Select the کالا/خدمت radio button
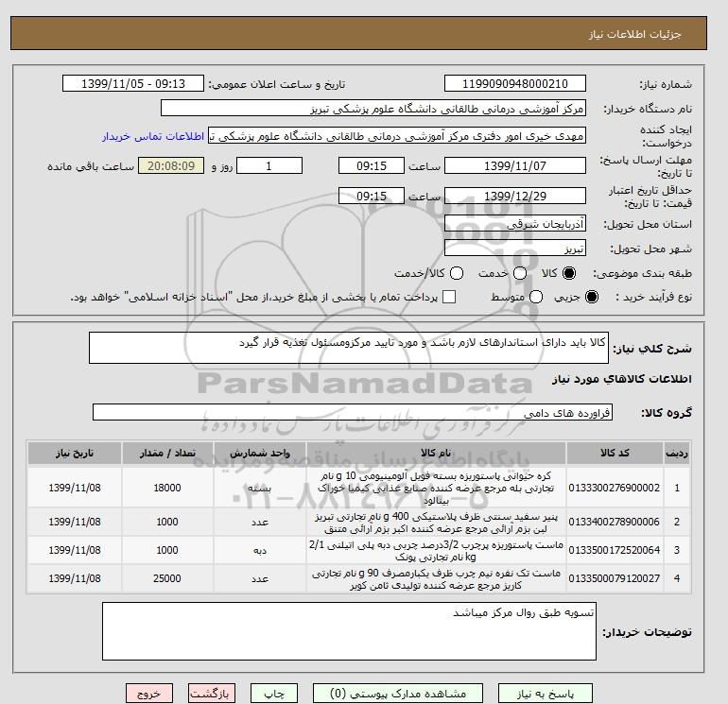Screen dimensions: 728x704 (x=457, y=273)
